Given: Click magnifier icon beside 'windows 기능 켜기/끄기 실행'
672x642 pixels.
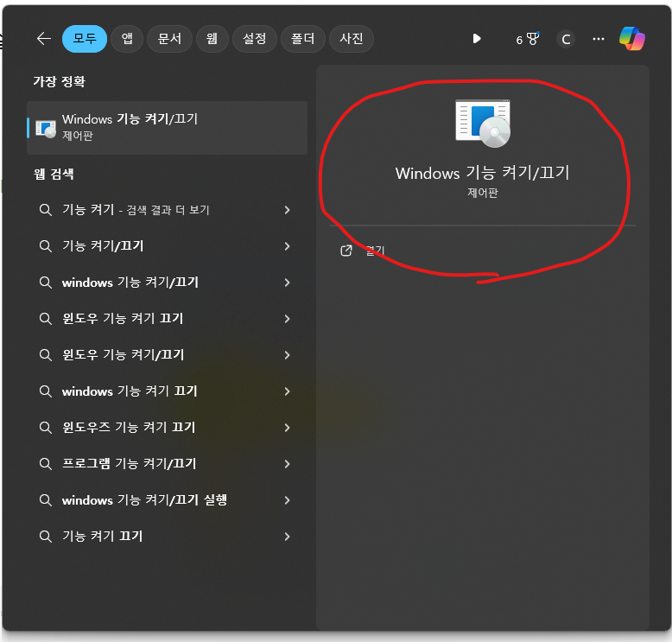Looking at the screenshot, I should [46, 500].
